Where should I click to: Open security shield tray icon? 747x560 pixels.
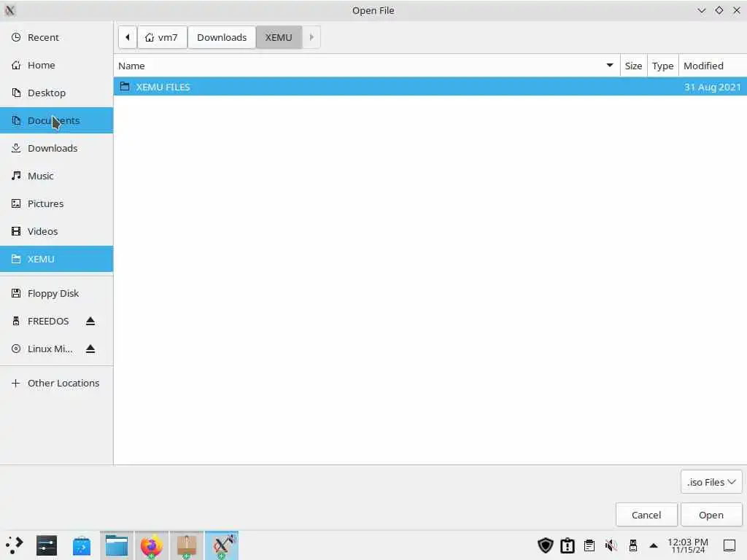546,545
